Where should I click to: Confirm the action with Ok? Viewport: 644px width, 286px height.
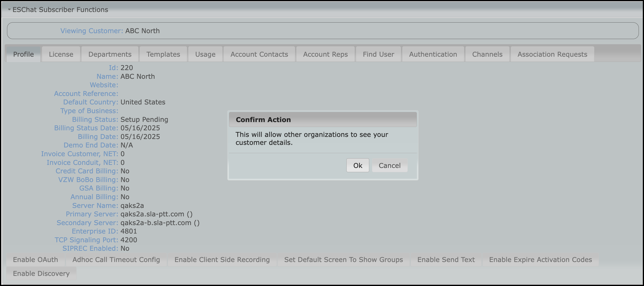(x=357, y=165)
